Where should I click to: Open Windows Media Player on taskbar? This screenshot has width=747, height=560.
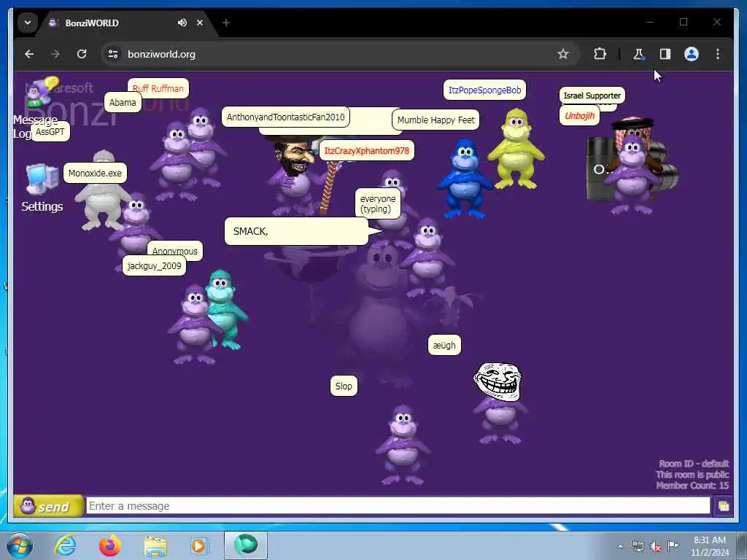point(198,545)
